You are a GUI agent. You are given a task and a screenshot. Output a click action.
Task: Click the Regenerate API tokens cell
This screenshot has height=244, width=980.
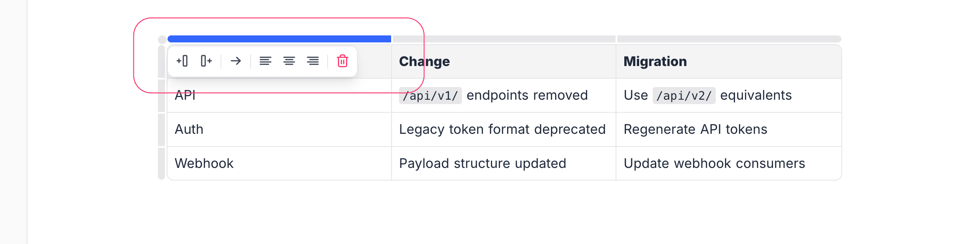click(695, 129)
